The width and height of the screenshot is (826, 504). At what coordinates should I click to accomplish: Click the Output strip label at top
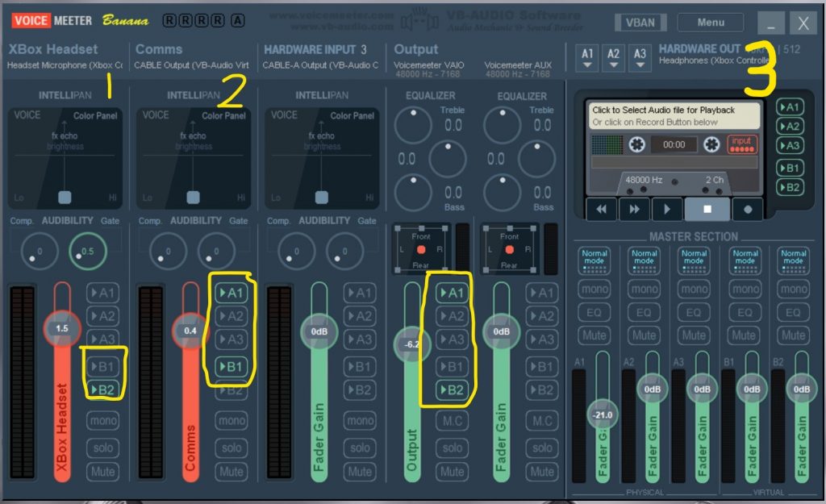pyautogui.click(x=416, y=49)
